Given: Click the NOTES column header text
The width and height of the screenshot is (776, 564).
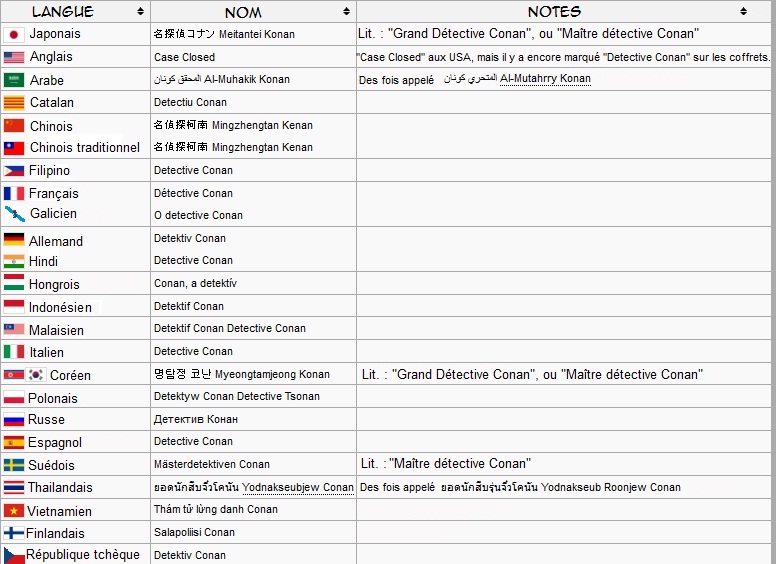Looking at the screenshot, I should coord(554,12).
